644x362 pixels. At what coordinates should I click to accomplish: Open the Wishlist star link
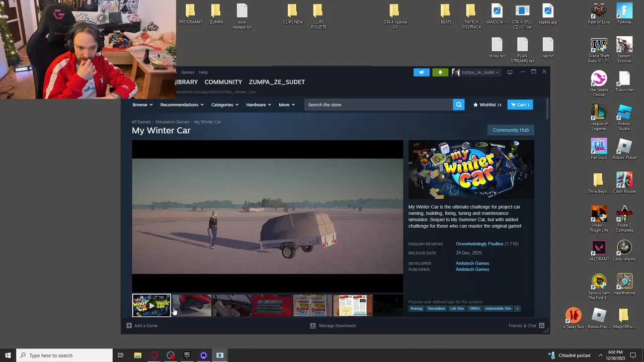[487, 105]
